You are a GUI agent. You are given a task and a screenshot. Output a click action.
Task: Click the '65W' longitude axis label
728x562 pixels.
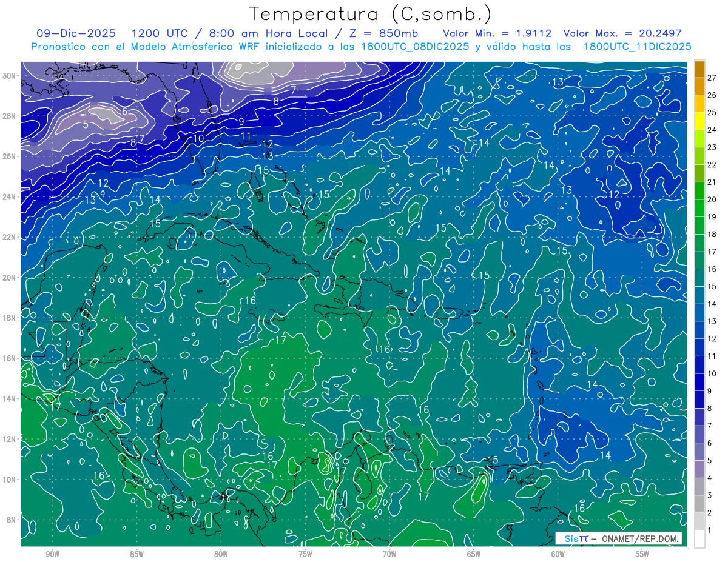coord(474,554)
